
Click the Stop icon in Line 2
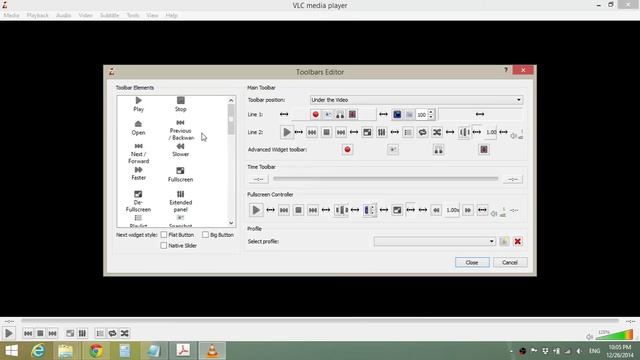coord(326,132)
